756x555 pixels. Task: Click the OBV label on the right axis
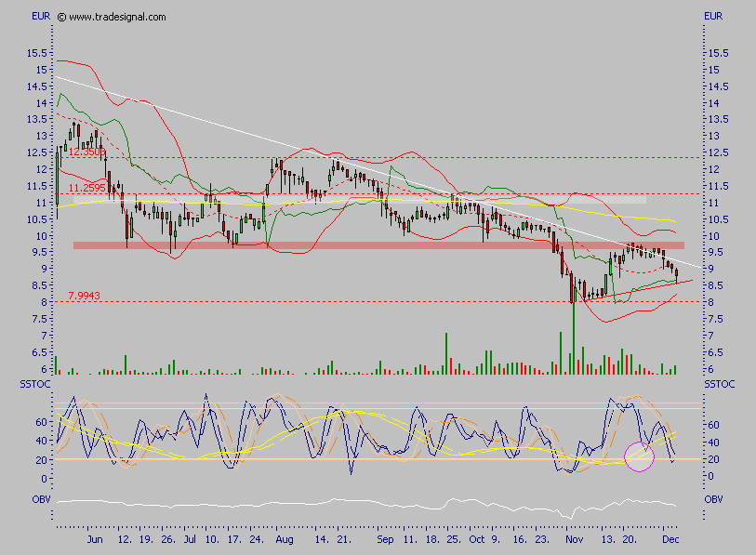click(x=713, y=499)
